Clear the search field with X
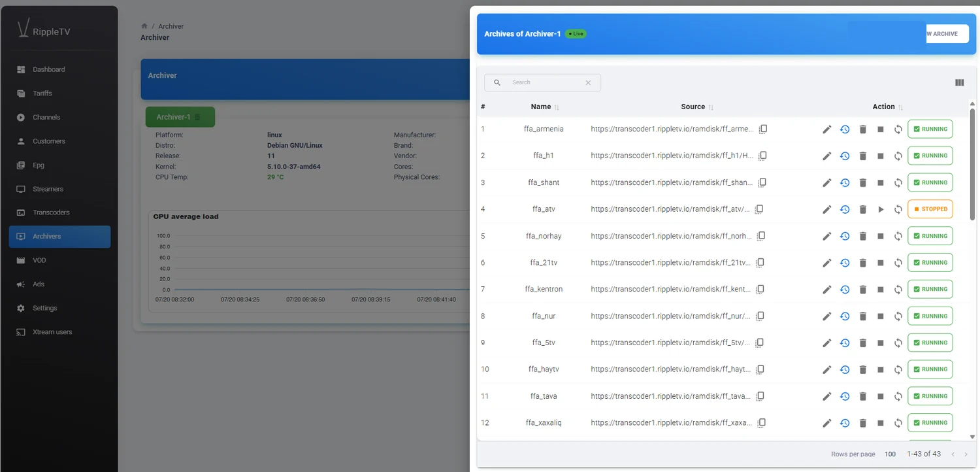This screenshot has width=980, height=472. pos(588,82)
